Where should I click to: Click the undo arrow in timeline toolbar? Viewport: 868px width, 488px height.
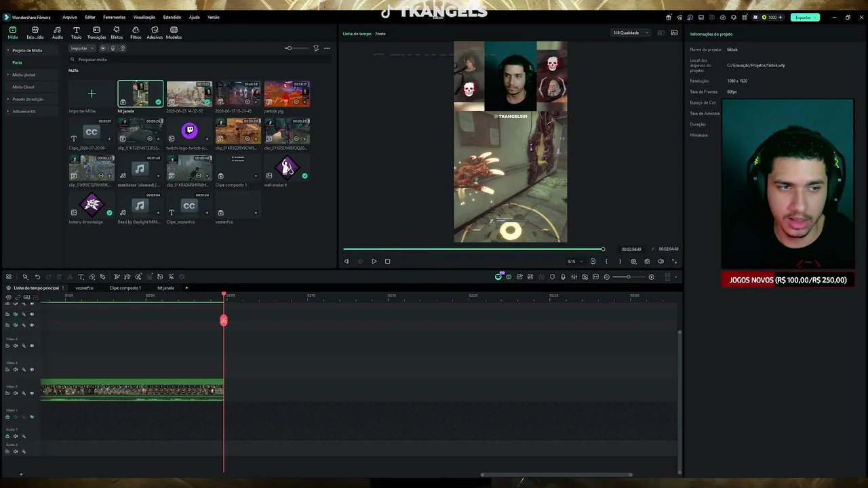(x=37, y=277)
